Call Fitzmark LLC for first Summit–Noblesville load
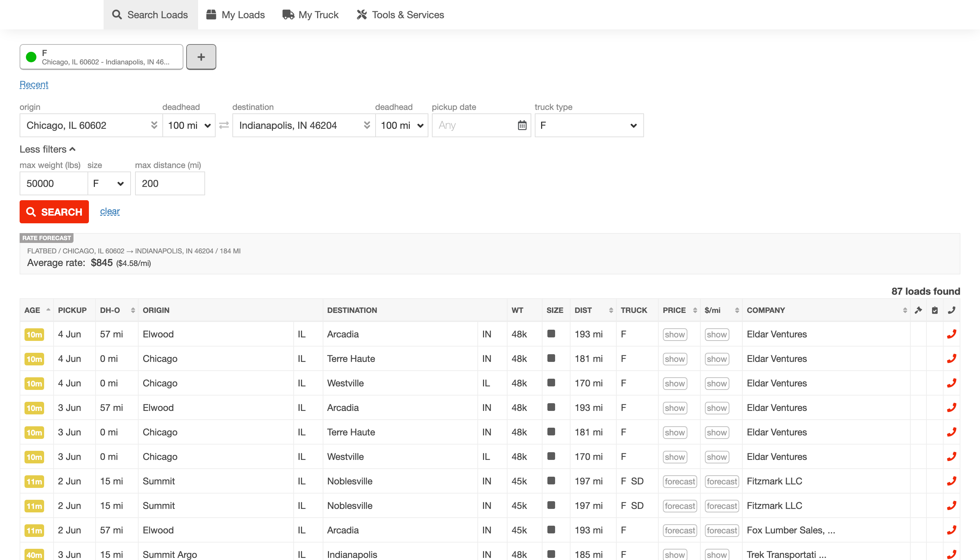The height and width of the screenshot is (560, 980). click(x=952, y=481)
